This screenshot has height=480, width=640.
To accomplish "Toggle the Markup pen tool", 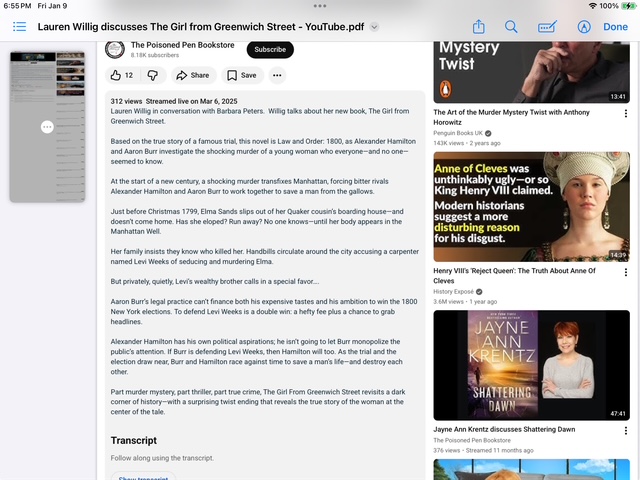I will [x=581, y=27].
